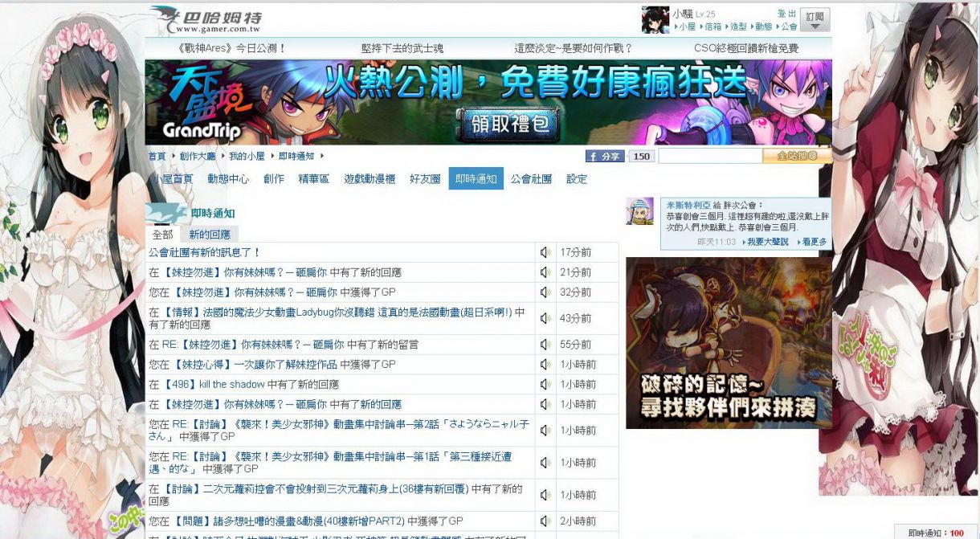Select the 精華區 nav tab
Screen dimensions: 980x539
click(x=314, y=179)
